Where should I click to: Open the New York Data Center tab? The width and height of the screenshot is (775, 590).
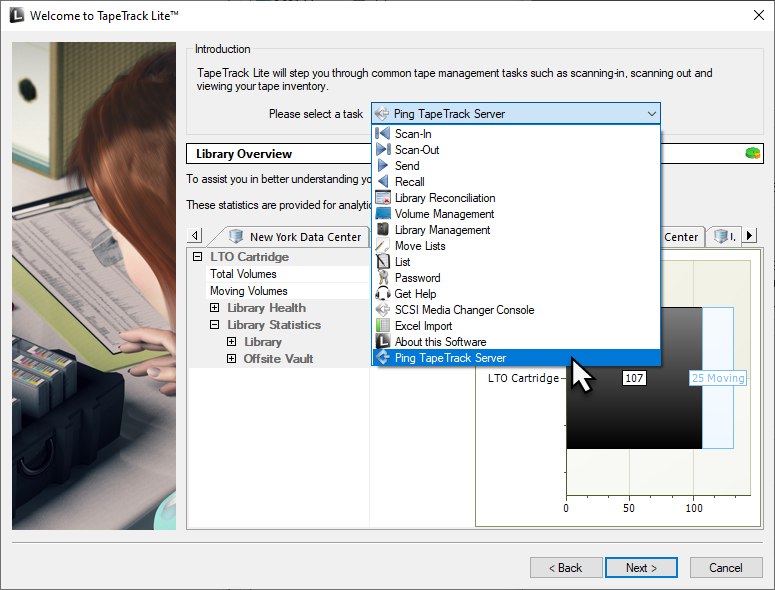click(295, 237)
